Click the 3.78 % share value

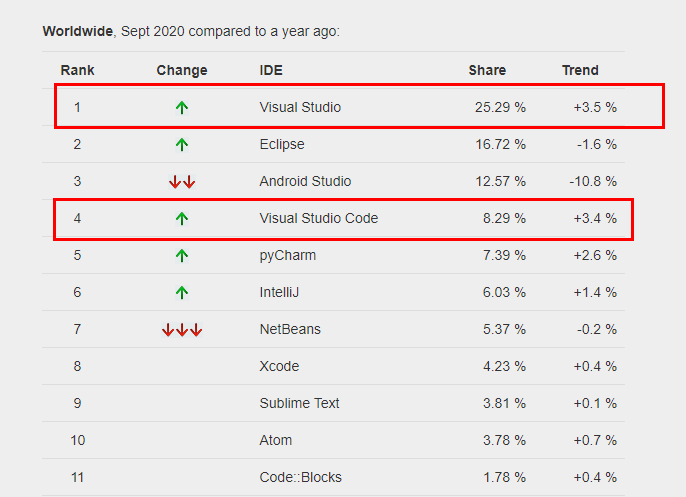(504, 440)
